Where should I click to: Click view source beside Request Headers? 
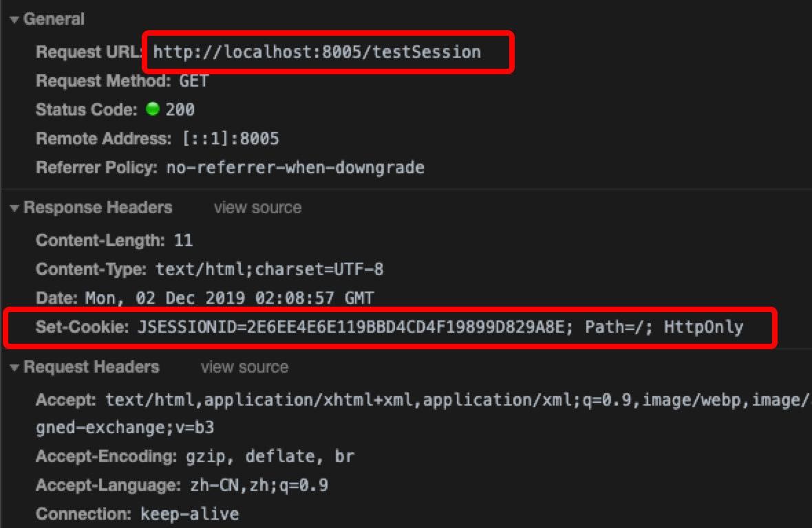[x=244, y=368]
